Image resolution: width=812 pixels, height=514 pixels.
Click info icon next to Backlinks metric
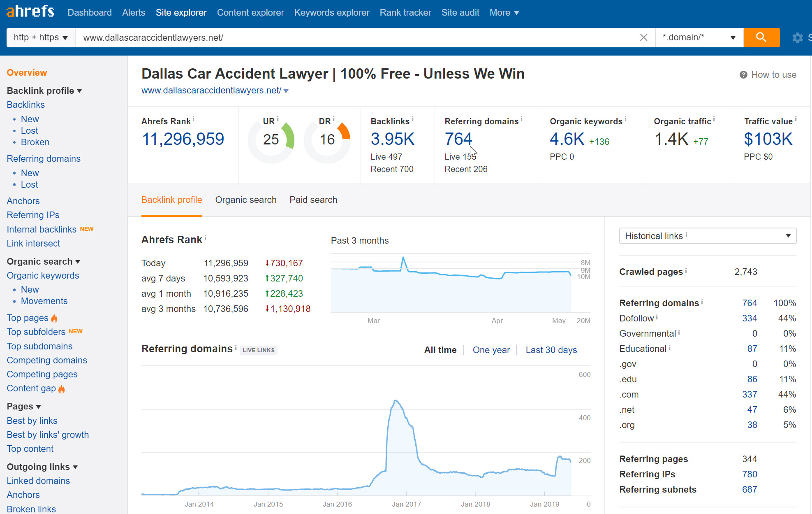click(412, 119)
